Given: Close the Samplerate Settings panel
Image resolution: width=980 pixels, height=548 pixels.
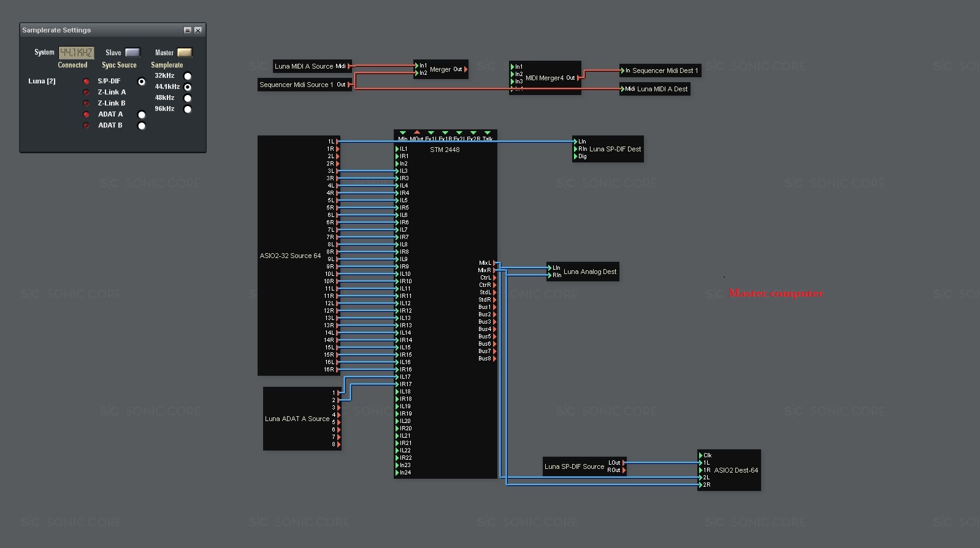Looking at the screenshot, I should click(198, 30).
